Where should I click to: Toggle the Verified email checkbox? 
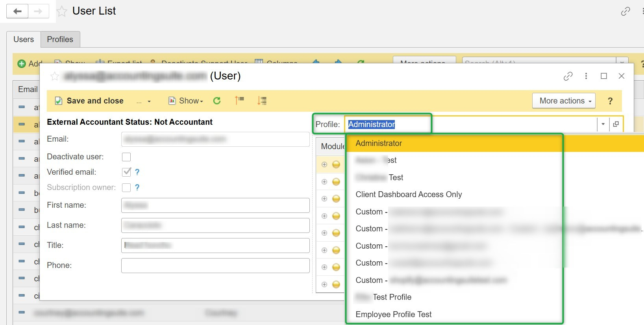point(126,172)
